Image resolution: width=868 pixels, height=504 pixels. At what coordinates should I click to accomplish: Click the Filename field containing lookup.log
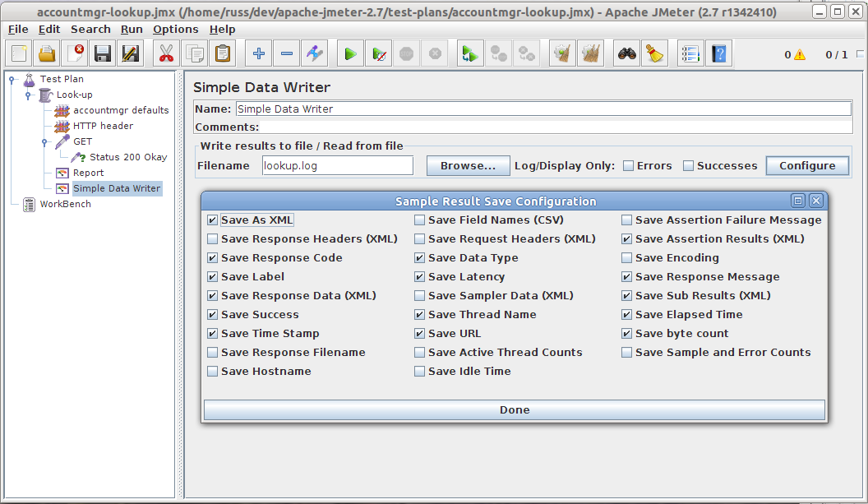click(x=338, y=165)
